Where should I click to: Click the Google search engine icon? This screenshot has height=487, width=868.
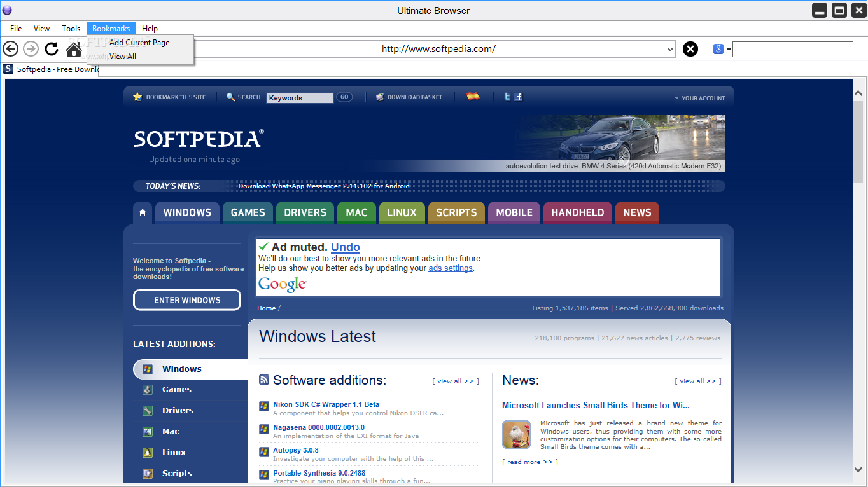(x=718, y=49)
